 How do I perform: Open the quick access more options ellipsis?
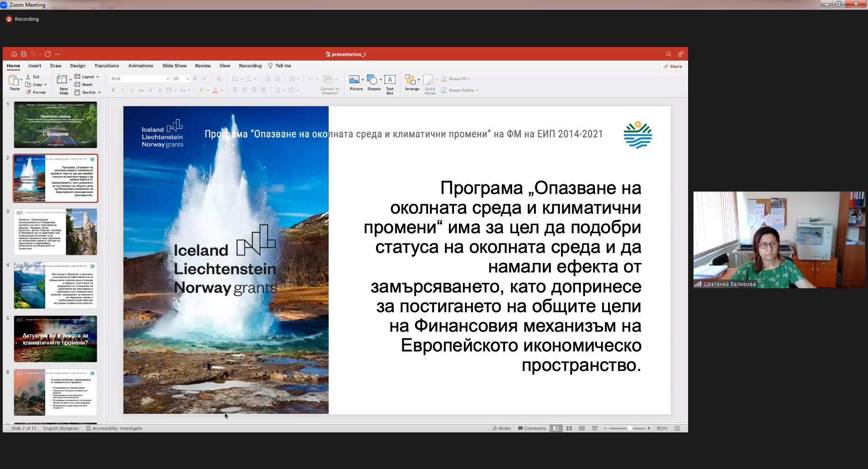57,54
